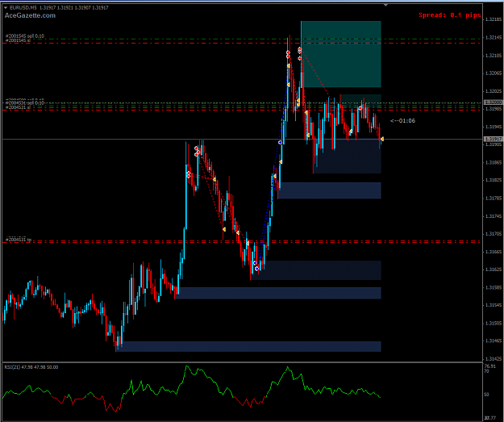Click the 1.31865 price scale value
This screenshot has width=504, height=422.
coord(493,162)
